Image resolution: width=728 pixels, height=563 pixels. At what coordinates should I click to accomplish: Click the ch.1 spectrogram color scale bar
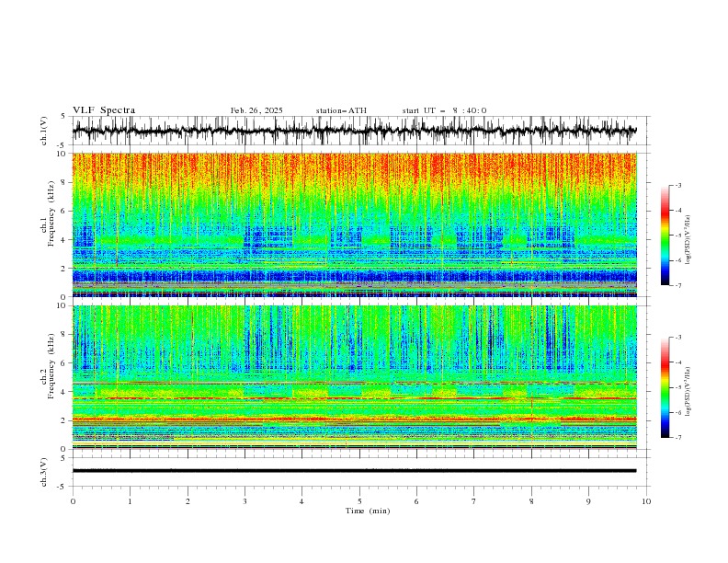tap(665, 236)
